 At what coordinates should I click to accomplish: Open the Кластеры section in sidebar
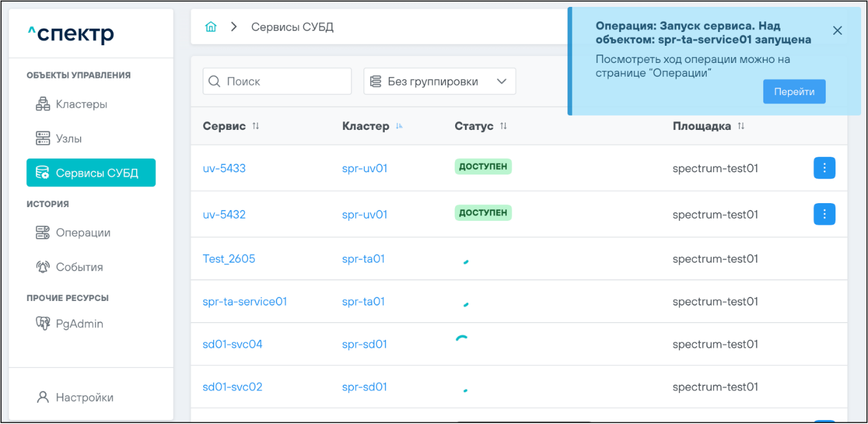(81, 104)
